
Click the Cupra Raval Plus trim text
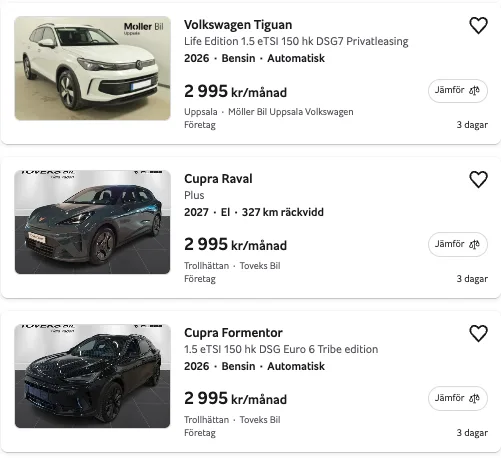pos(194,195)
